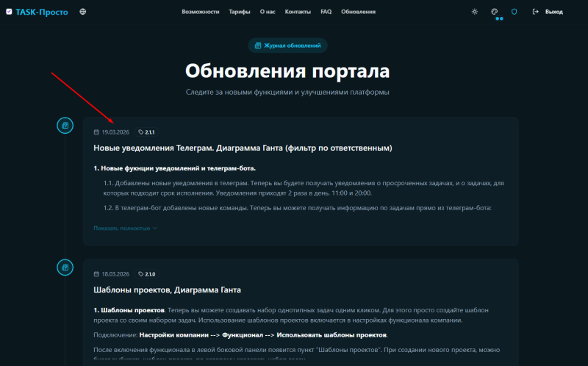The height and width of the screenshot is (366, 588).
Task: Open the О нас page
Action: (x=268, y=12)
